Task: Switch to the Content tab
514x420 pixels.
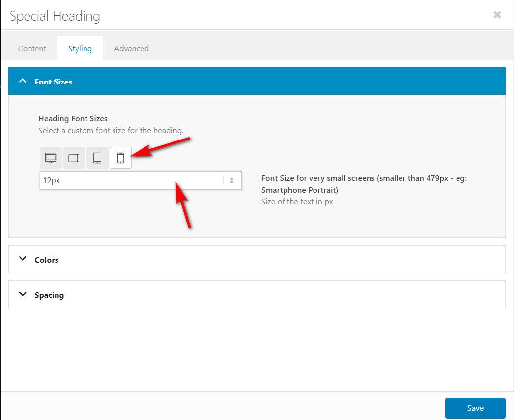Action: point(32,49)
